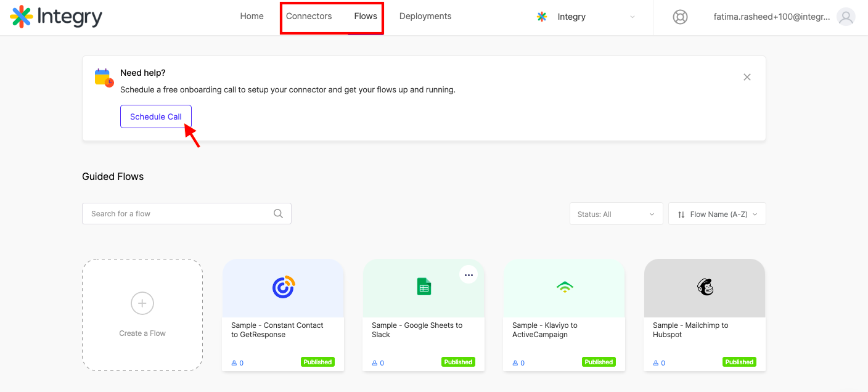
Task: Click the Constant Contact logo icon
Action: 284,287
